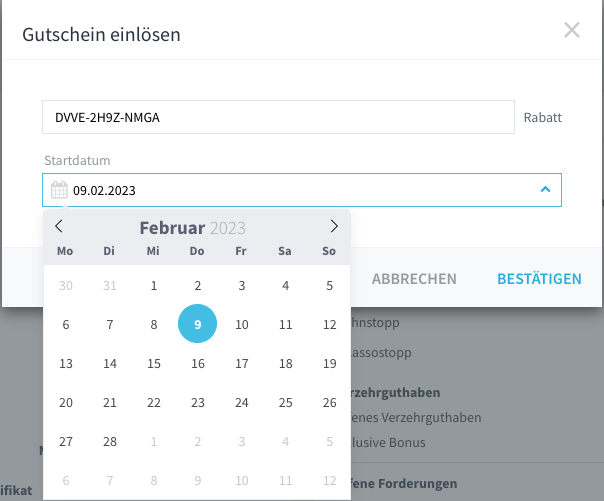Select February 15 in the calendar
This screenshot has width=604, height=501.
coord(154,364)
